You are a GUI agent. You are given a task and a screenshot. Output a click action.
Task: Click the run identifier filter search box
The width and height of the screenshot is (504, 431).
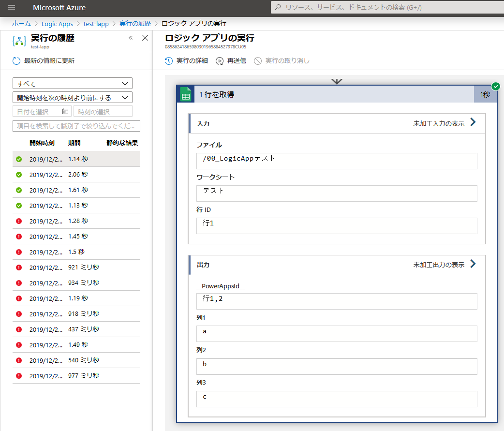pos(76,126)
